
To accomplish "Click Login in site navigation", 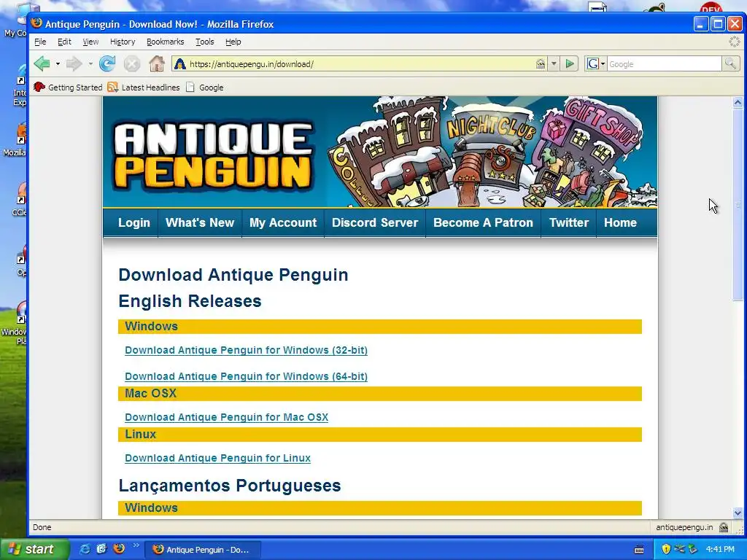I will pyautogui.click(x=134, y=222).
